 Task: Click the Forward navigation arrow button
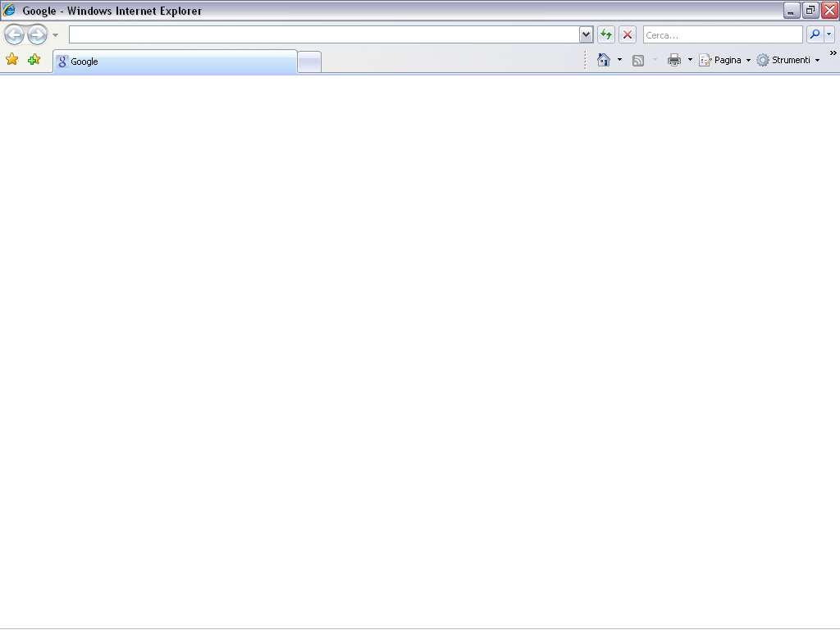pos(38,34)
